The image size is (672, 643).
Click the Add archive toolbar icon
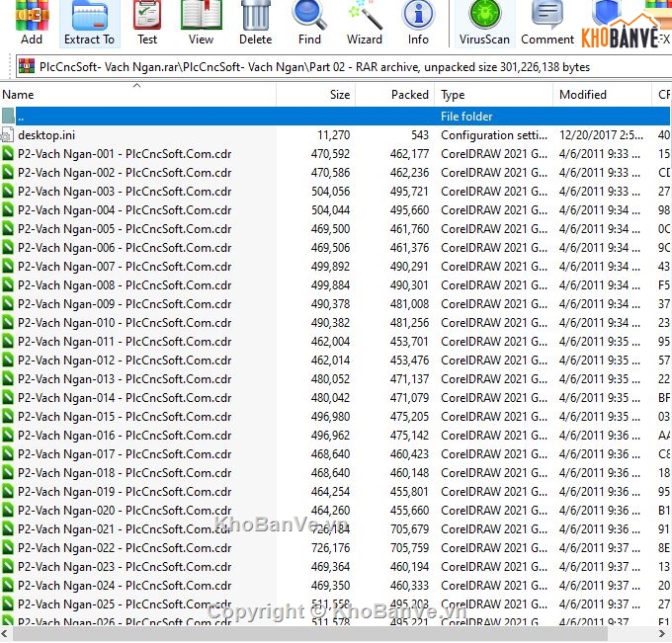32,16
